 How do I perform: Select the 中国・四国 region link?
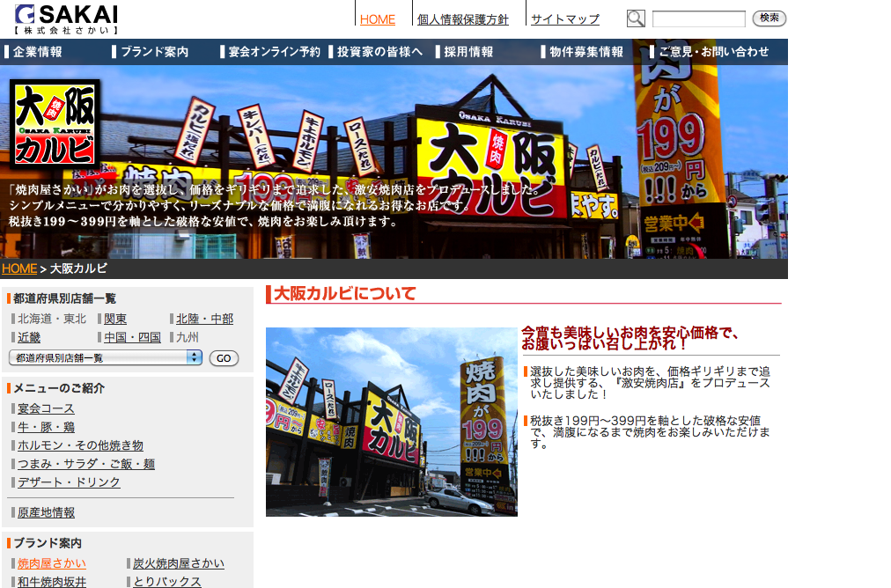132,337
